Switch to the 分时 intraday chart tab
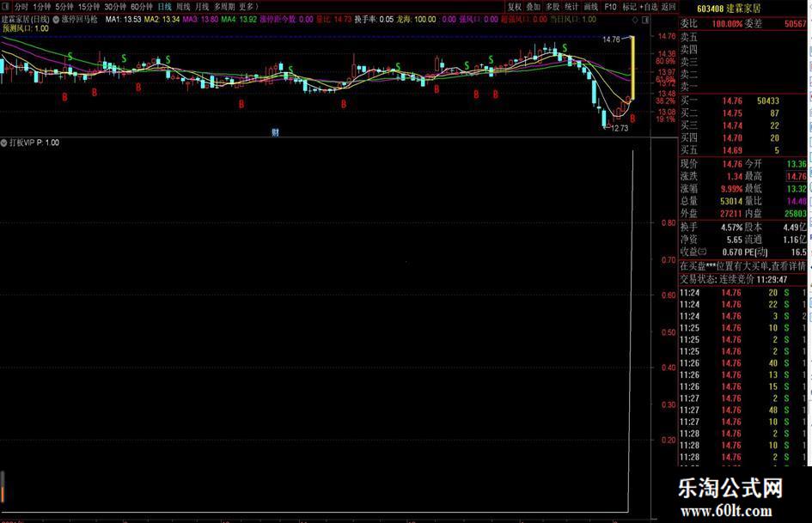Image resolution: width=812 pixels, height=523 pixels. coord(21,7)
